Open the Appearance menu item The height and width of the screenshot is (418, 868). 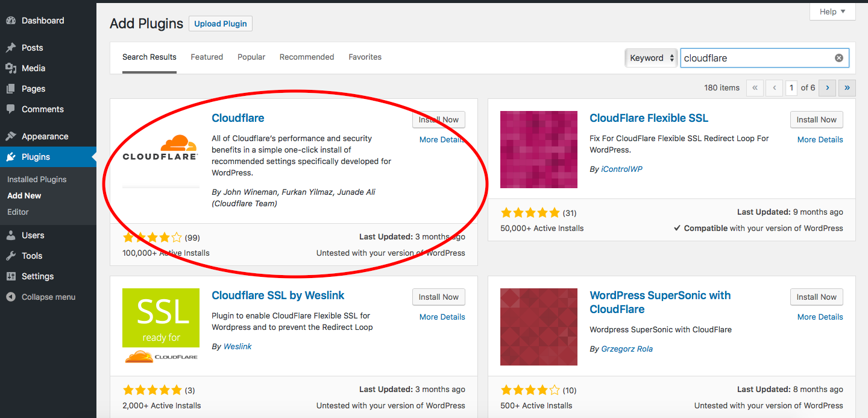[48, 136]
